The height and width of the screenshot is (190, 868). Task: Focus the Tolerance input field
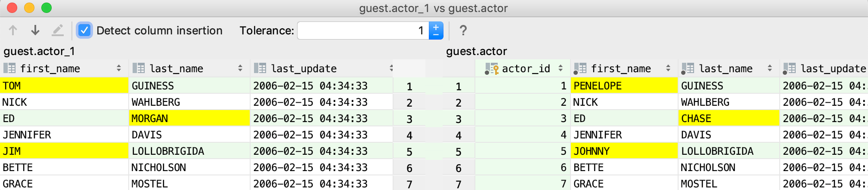click(x=362, y=31)
